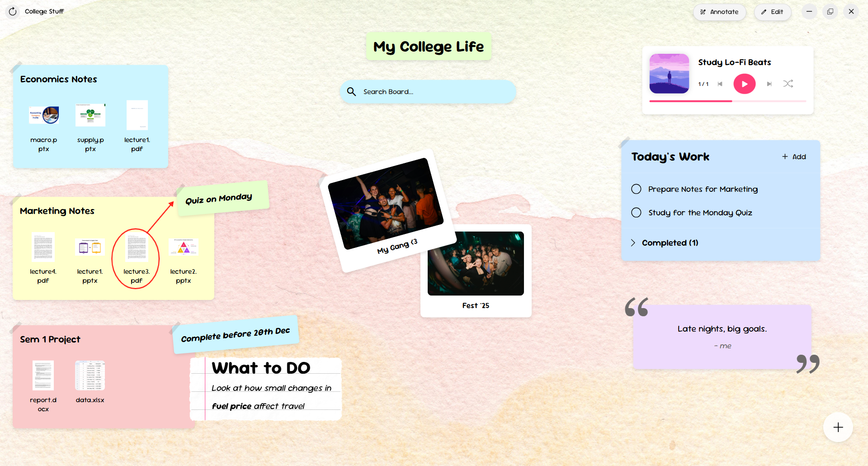
Task: Open report.docx in Sem 1 Project
Action: tap(43, 387)
